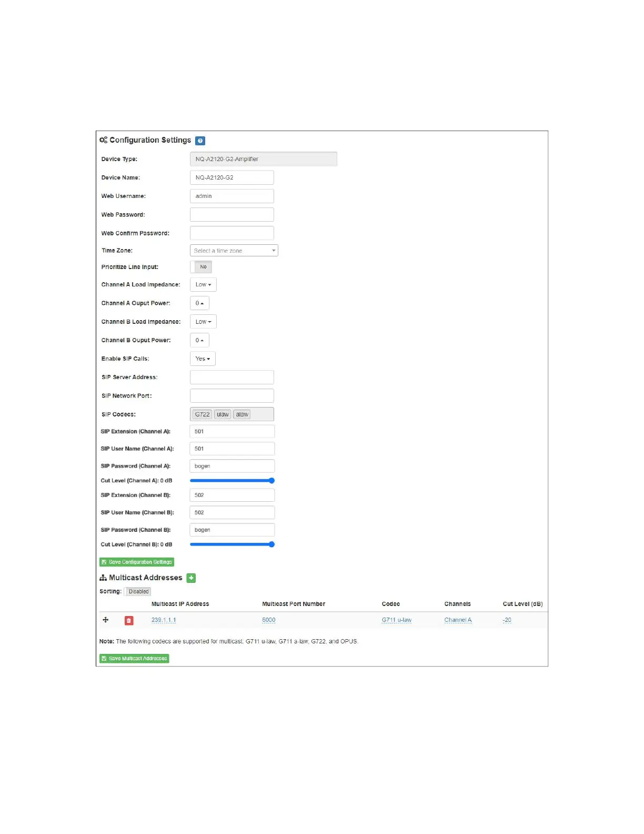Screen dimensions: 644x834
Task: Click Channels column header
Action: click(458, 604)
